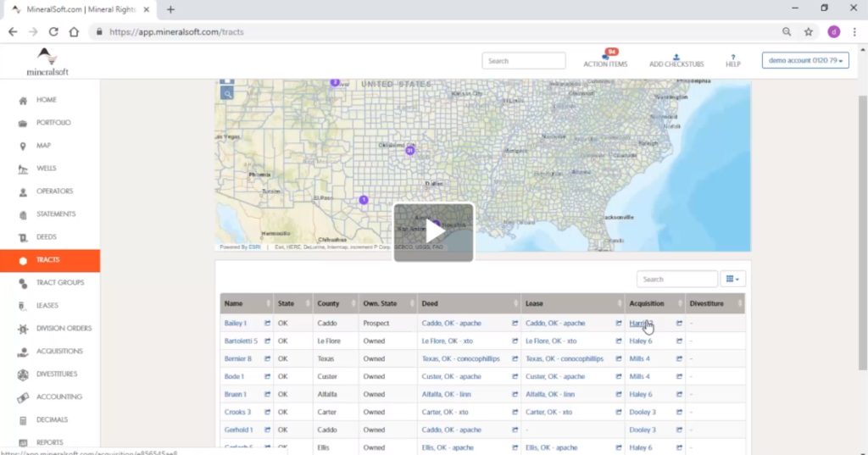This screenshot has height=455, width=868.
Task: Click the map cluster marker labeled 31
Action: click(409, 150)
